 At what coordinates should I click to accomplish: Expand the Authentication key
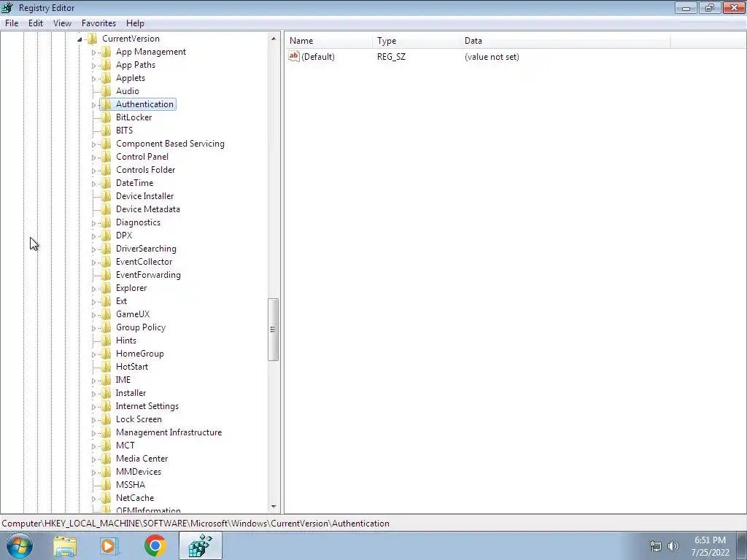pos(93,105)
